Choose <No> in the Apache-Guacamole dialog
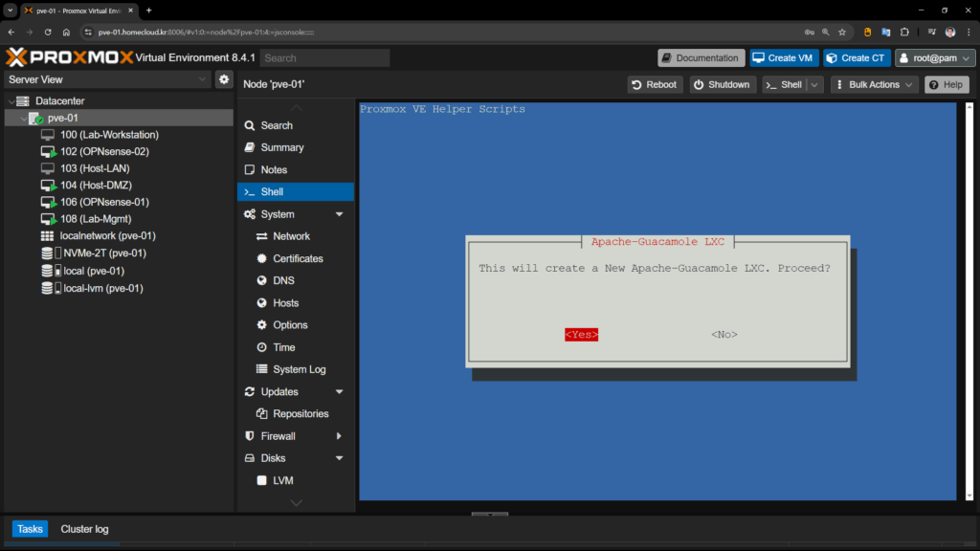This screenshot has width=980, height=551. tap(724, 335)
